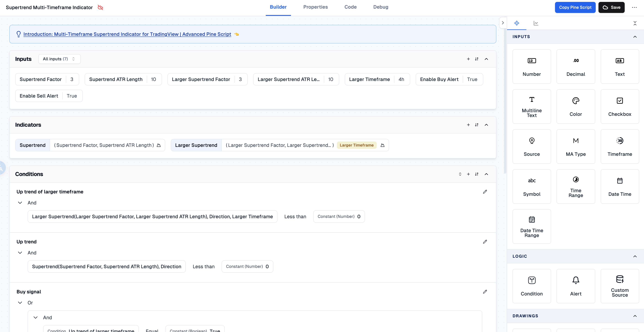
Task: Click the cloud-off unsaved status icon
Action: [100, 7]
